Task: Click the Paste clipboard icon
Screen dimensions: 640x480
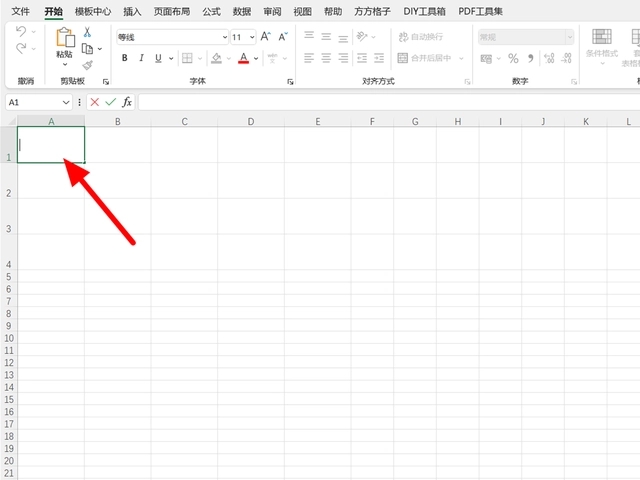Action: tap(65, 37)
